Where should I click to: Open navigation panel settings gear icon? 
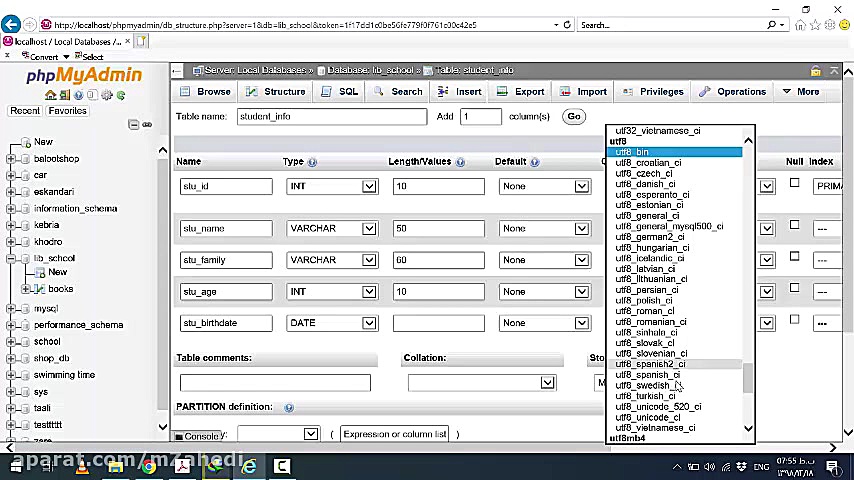pos(108,95)
